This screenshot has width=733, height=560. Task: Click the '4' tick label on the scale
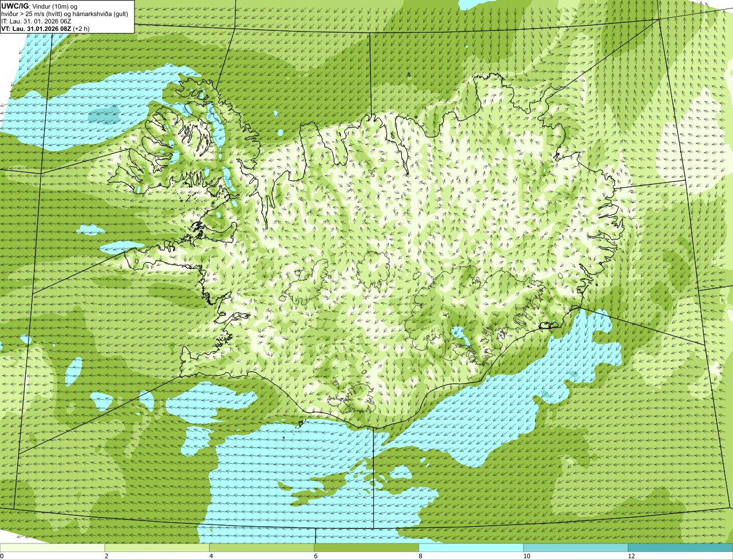(x=211, y=556)
